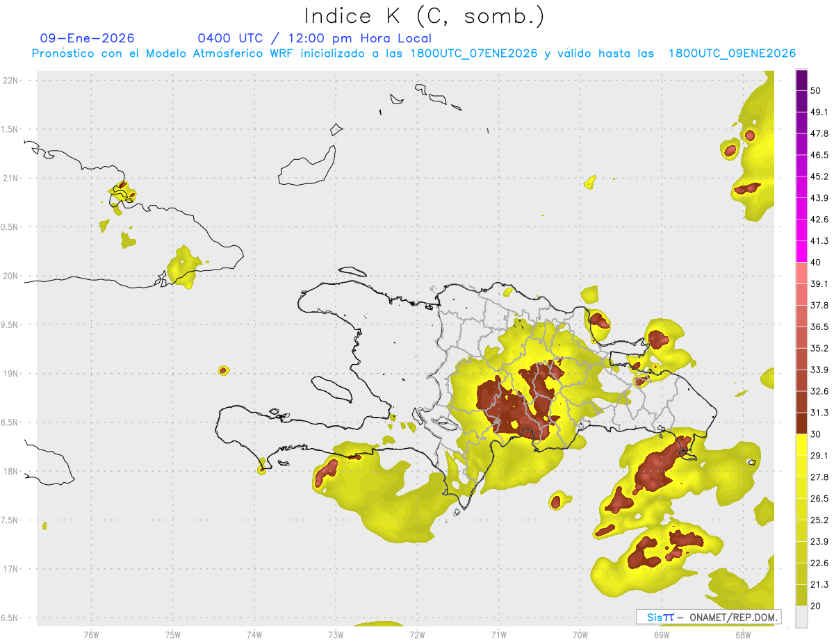The image size is (834, 644).
Task: Pick the salmon swatch between 40 and 39.1
Action: (x=801, y=273)
